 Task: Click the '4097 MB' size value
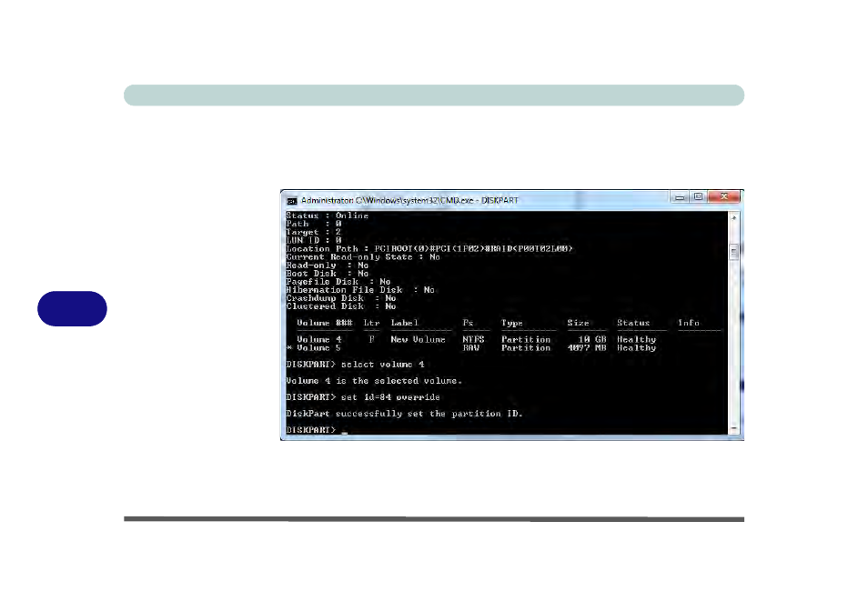tap(587, 348)
